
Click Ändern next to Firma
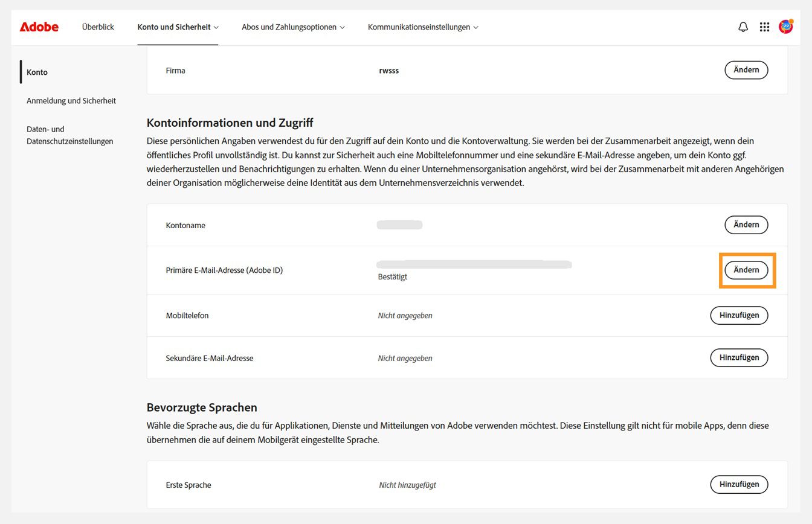pyautogui.click(x=746, y=69)
